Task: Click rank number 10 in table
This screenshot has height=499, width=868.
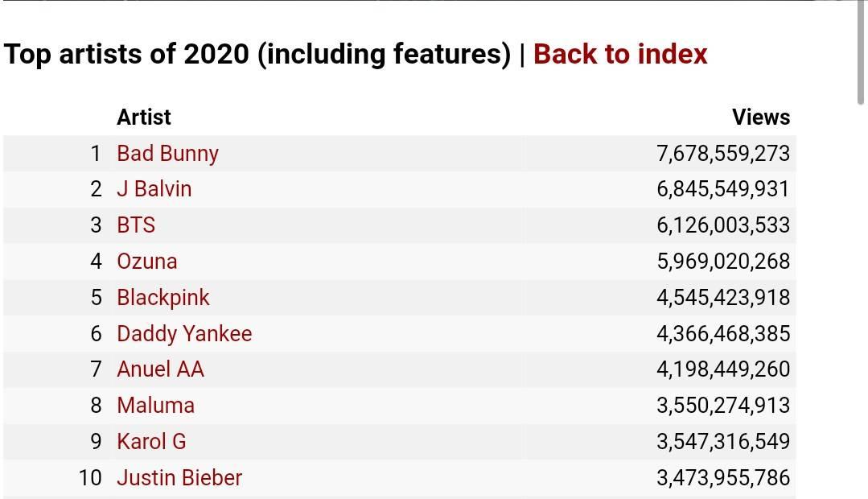Action: 90,478
